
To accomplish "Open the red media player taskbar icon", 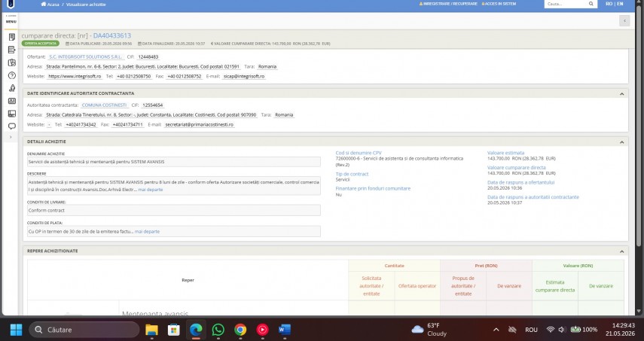I will coord(262,330).
